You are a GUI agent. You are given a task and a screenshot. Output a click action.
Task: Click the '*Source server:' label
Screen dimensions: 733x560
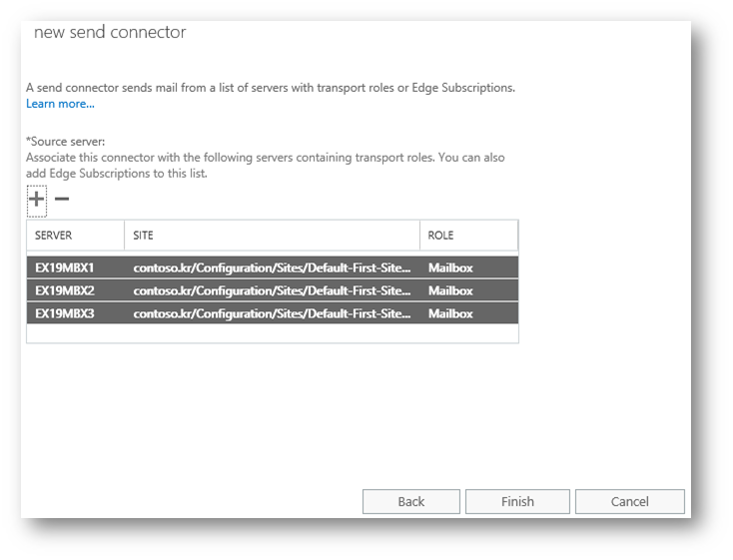[66, 141]
